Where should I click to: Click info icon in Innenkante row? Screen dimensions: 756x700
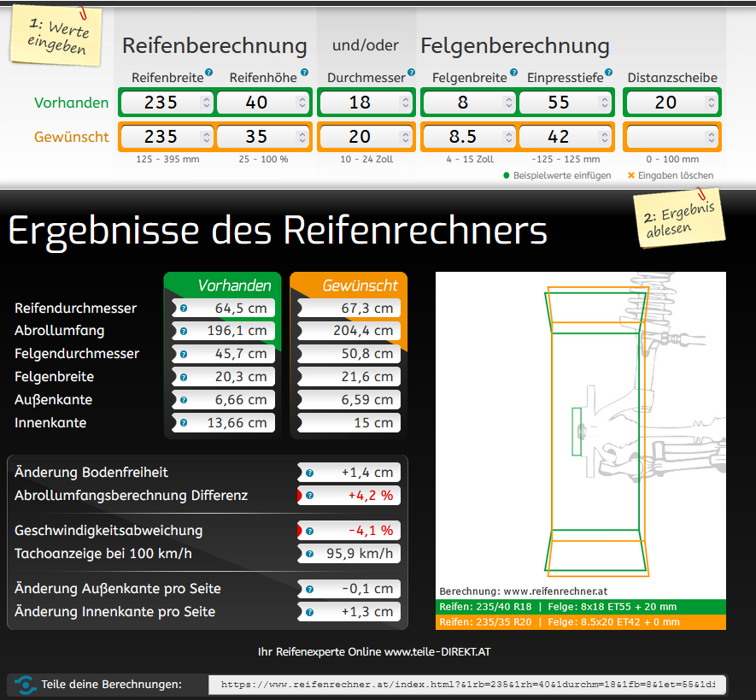pos(184,423)
